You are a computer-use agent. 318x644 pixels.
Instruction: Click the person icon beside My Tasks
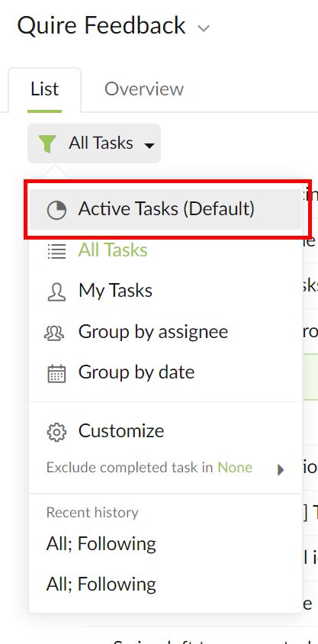[x=56, y=291]
